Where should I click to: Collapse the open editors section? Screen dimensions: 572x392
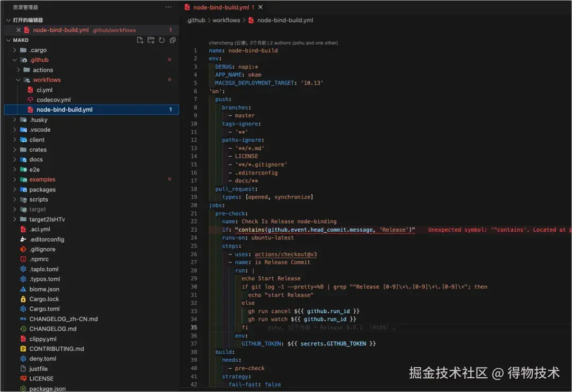8,20
